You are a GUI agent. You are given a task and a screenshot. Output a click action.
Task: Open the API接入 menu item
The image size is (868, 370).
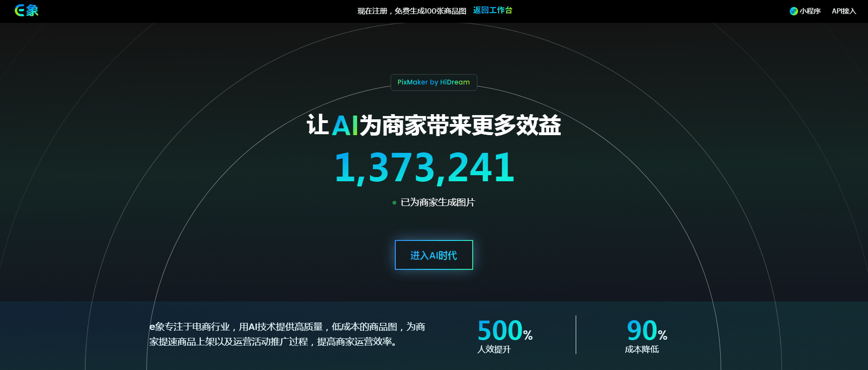click(x=844, y=11)
